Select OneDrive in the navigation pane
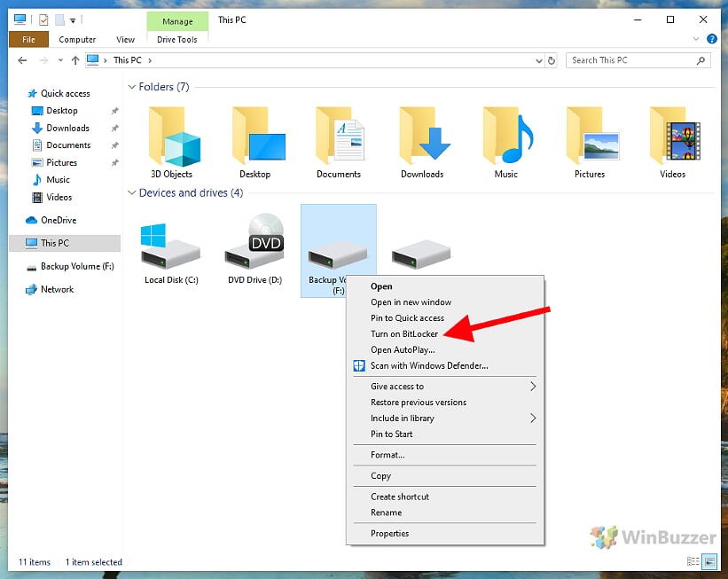 (59, 220)
